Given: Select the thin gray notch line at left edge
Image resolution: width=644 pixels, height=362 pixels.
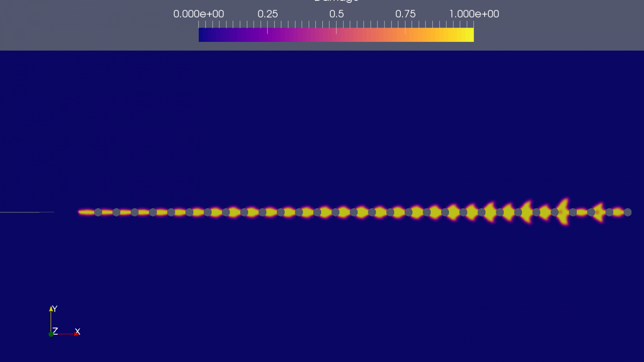Looking at the screenshot, I should pyautogui.click(x=25, y=212).
